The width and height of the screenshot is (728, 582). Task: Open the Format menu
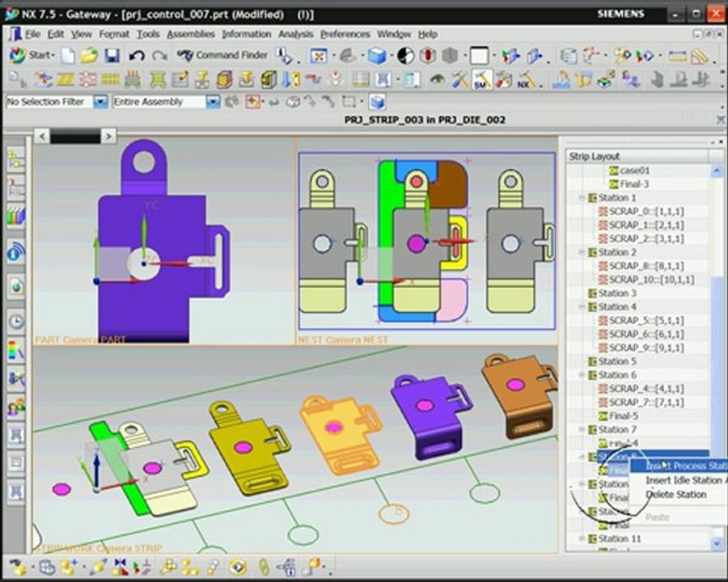(114, 34)
